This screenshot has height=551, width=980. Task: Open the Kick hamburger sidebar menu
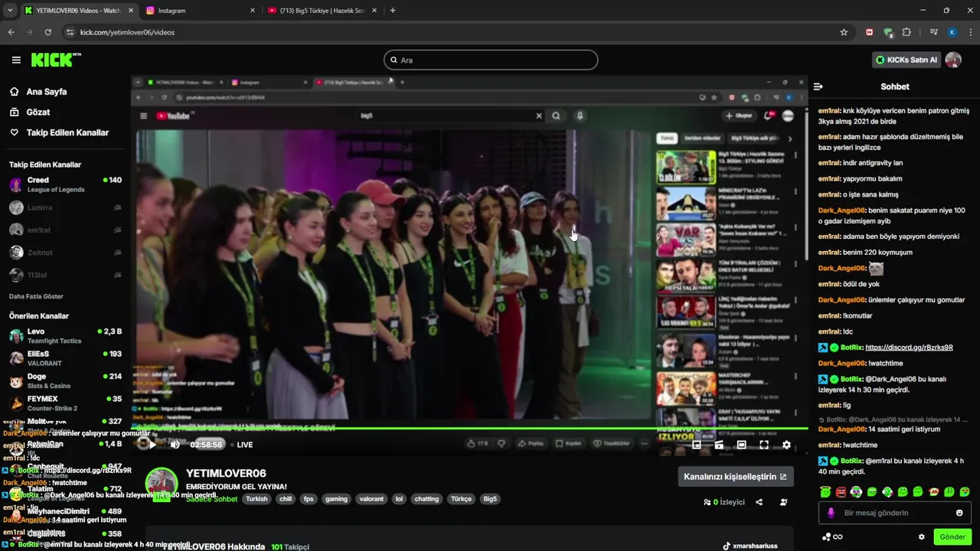(x=16, y=60)
